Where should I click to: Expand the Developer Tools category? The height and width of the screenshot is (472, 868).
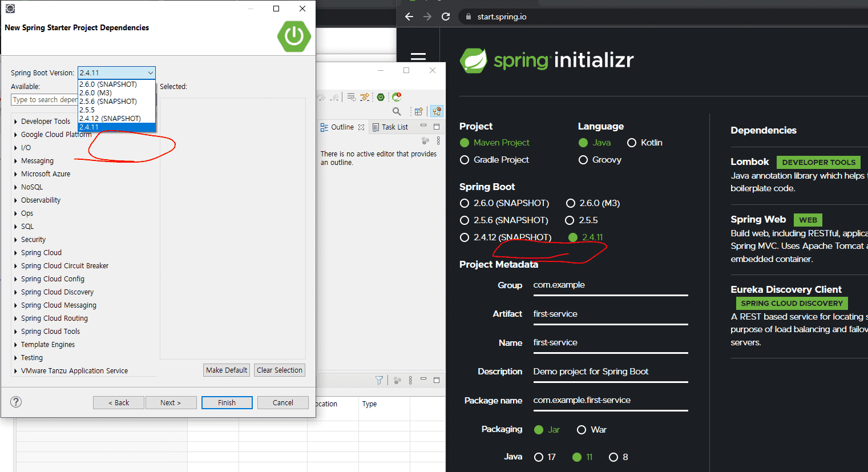(x=15, y=122)
